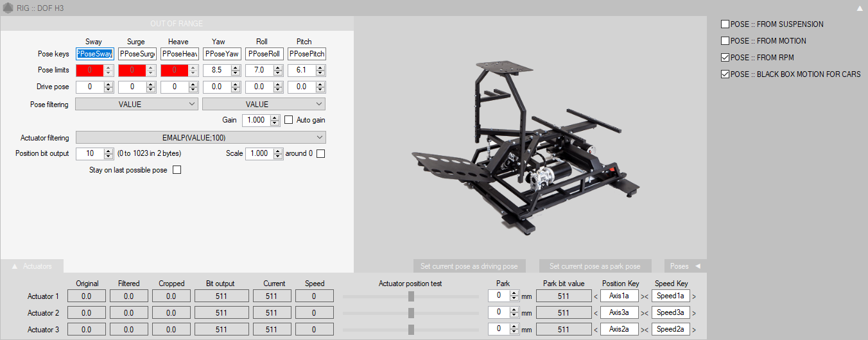Collapse the Actuators section triangle

point(15,266)
